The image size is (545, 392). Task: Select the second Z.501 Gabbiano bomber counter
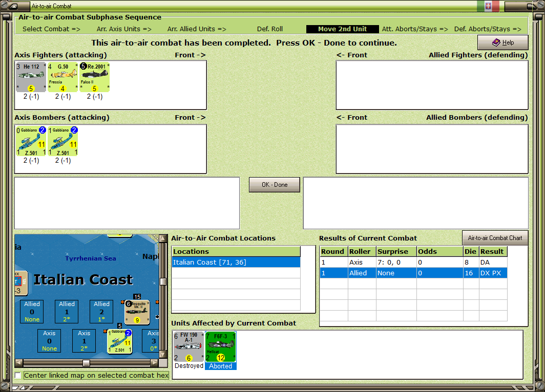pyautogui.click(x=63, y=141)
